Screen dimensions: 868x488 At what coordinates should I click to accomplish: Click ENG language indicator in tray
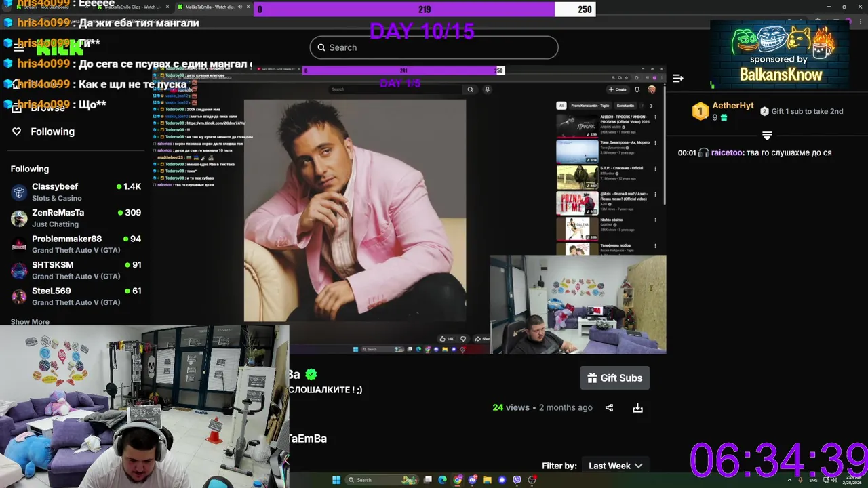(813, 480)
